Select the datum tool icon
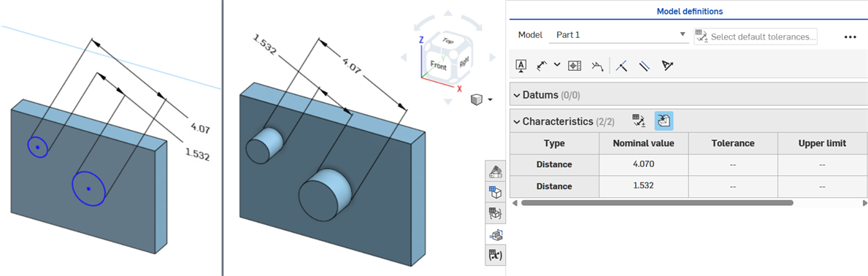Screen dimensions: 868x276 (521, 66)
